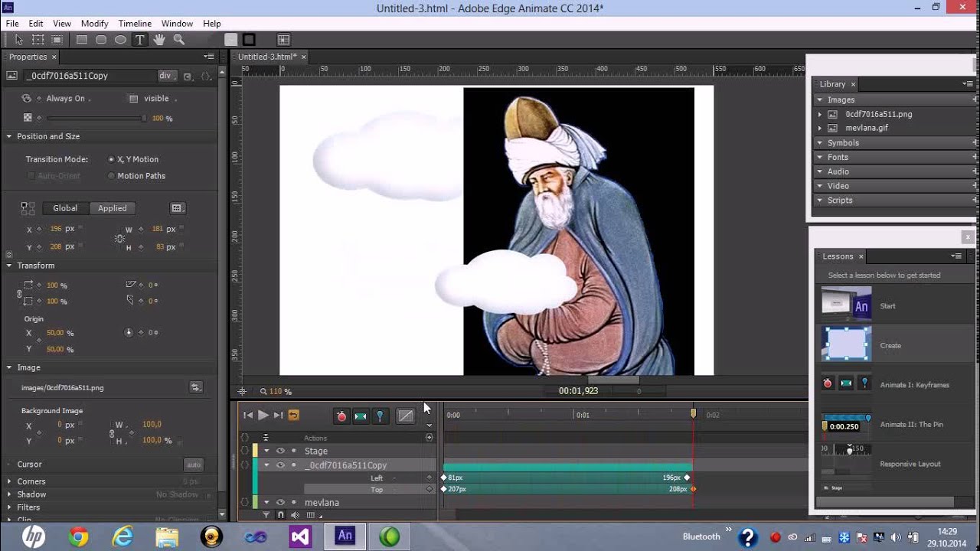Select the Lessons panel tab
The image size is (980, 551).
pos(838,256)
